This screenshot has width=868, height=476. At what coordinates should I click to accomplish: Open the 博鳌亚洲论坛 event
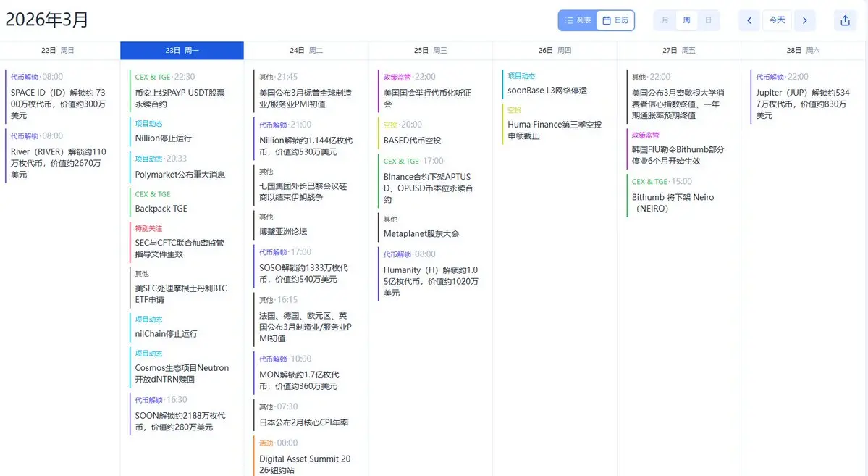coord(308,225)
